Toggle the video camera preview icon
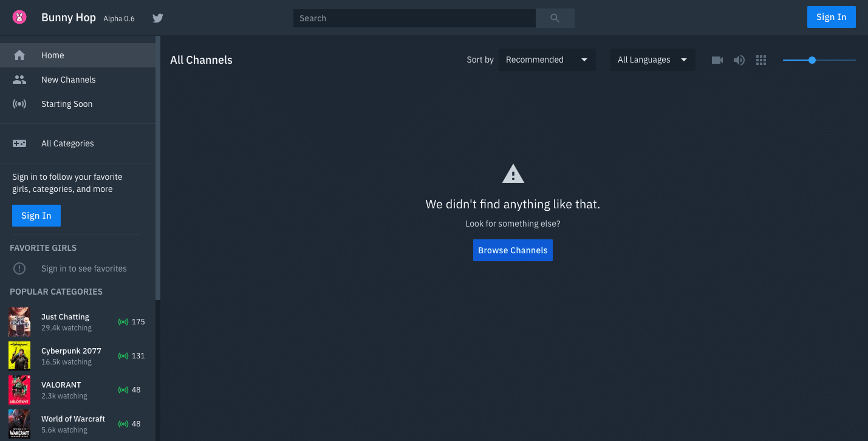The height and width of the screenshot is (441, 868). click(717, 60)
